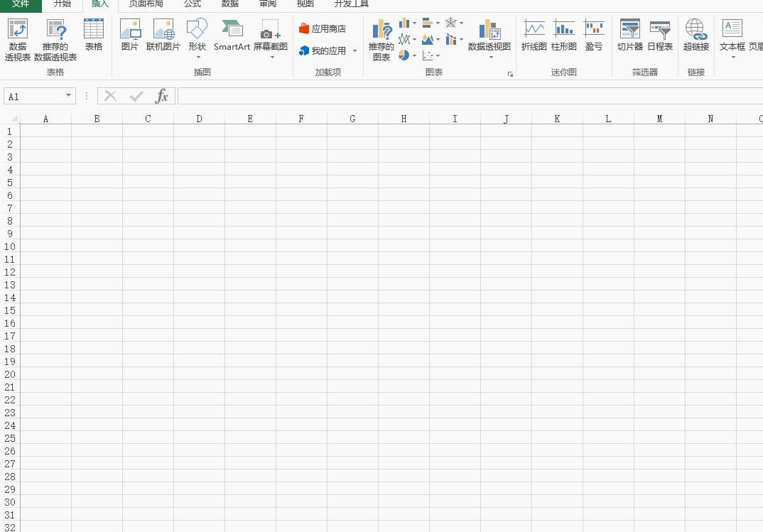Click Recommended Charts (推荐的图表)
The width and height of the screenshot is (763, 532).
(381, 40)
